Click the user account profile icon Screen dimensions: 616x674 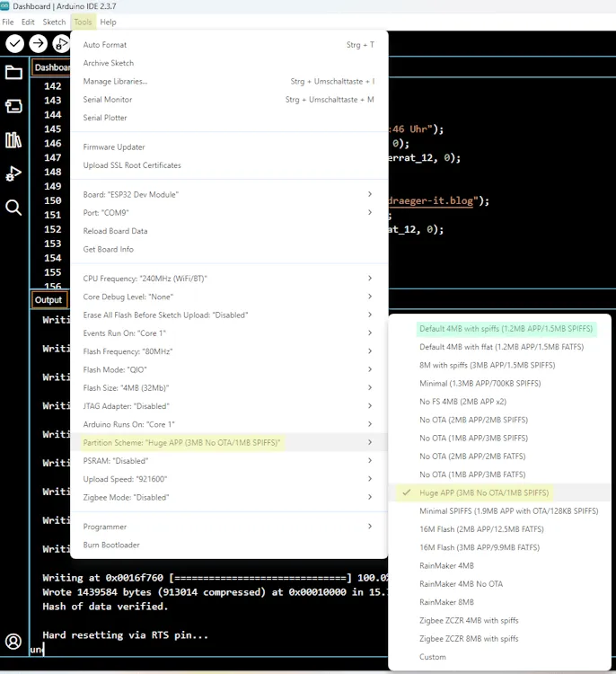click(13, 642)
